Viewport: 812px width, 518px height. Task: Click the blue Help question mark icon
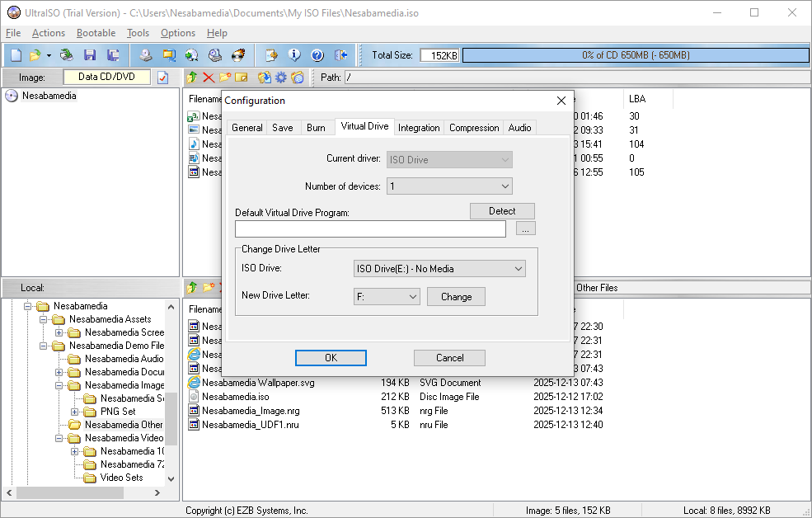[x=317, y=55]
